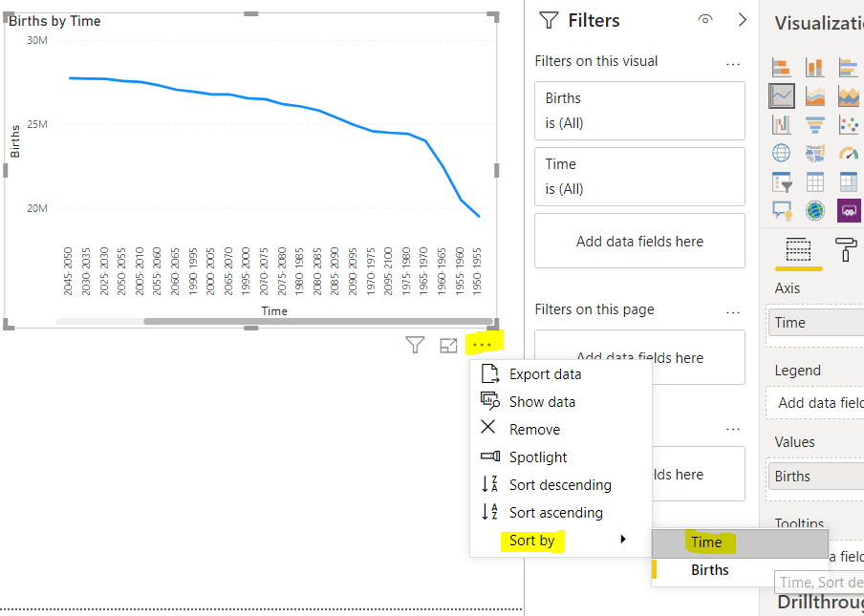
Task: Click Export data in context menu
Action: 545,374
